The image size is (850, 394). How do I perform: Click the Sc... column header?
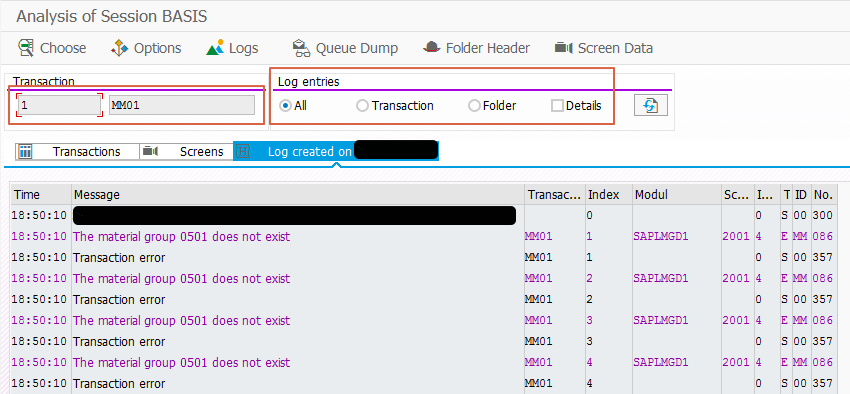point(737,195)
